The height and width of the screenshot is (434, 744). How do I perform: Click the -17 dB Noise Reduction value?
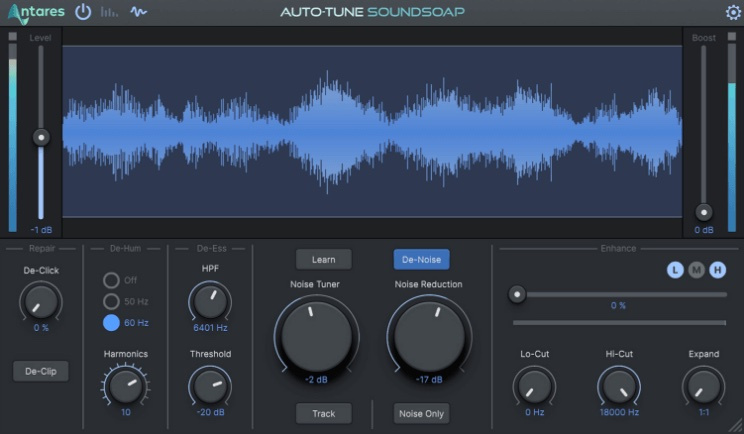(x=429, y=379)
